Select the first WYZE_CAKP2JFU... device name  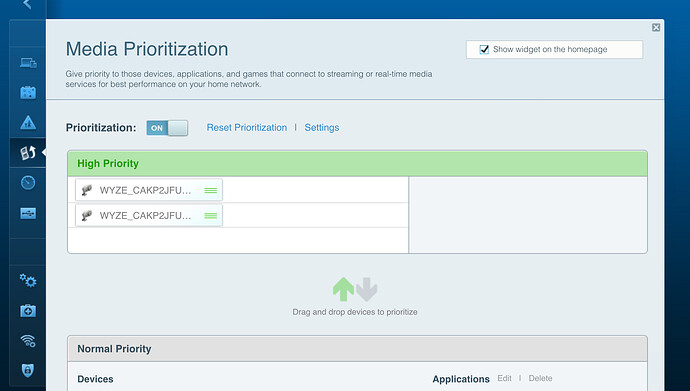pyautogui.click(x=145, y=190)
